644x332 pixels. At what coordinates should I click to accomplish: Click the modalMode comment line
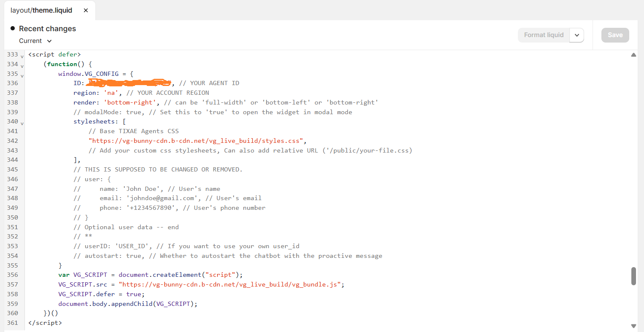[x=213, y=112]
